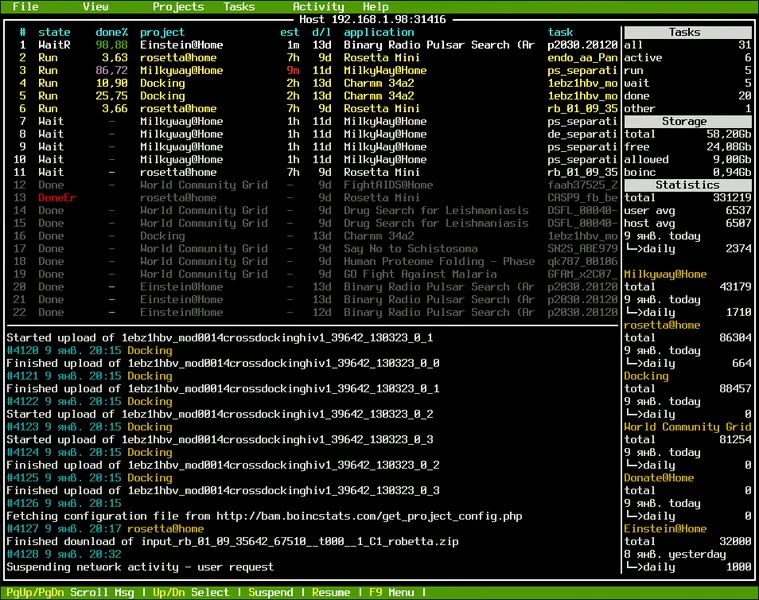
Task: Click the done% column header
Action: (111, 32)
